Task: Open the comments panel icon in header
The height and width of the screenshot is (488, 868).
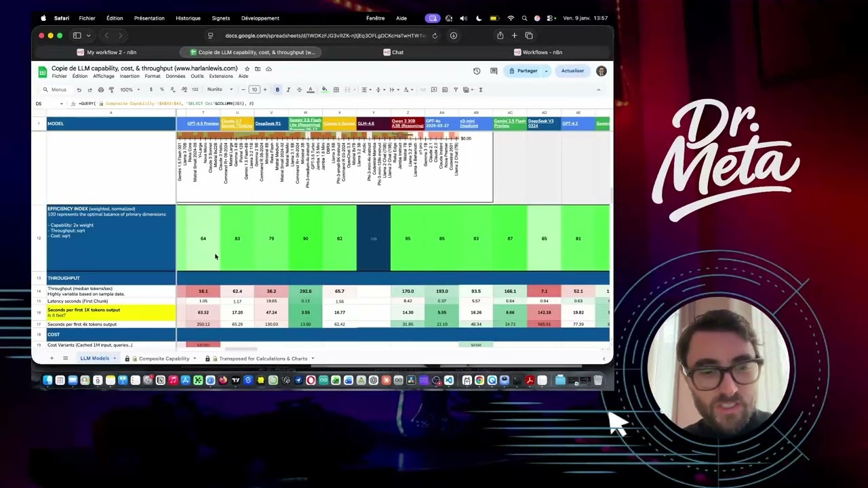Action: point(494,70)
